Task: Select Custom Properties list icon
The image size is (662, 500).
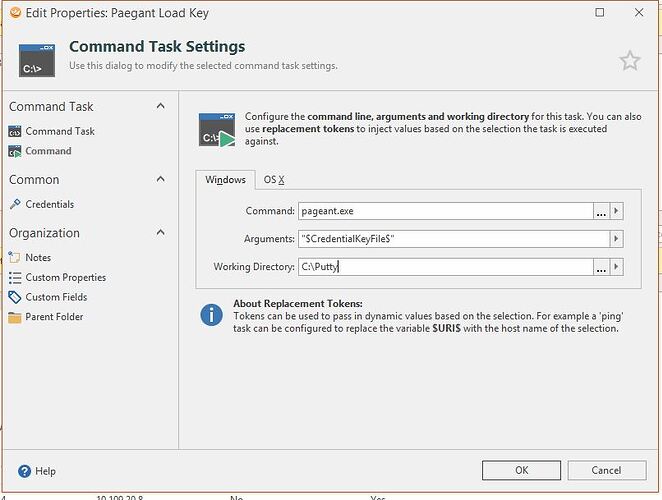Action: click(15, 278)
